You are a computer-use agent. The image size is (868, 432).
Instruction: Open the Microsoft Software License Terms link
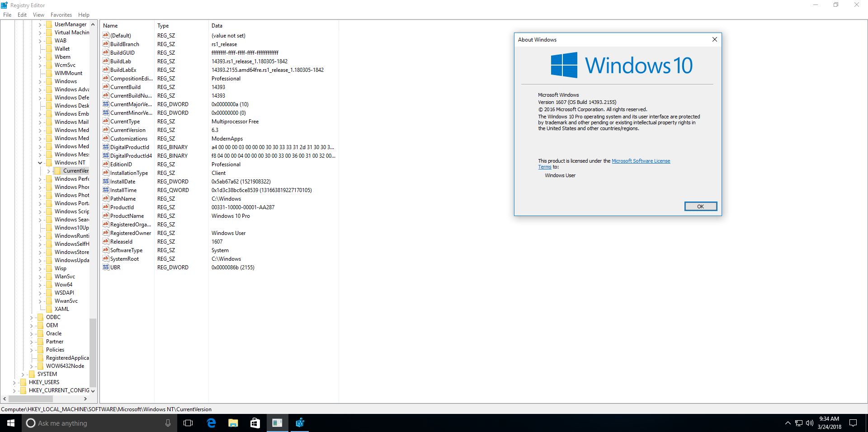click(x=641, y=161)
